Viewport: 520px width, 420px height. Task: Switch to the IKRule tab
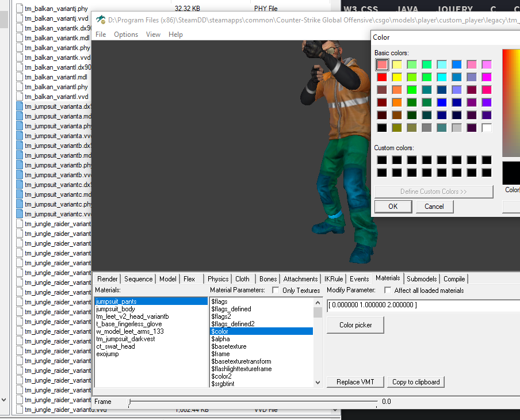coord(334,279)
